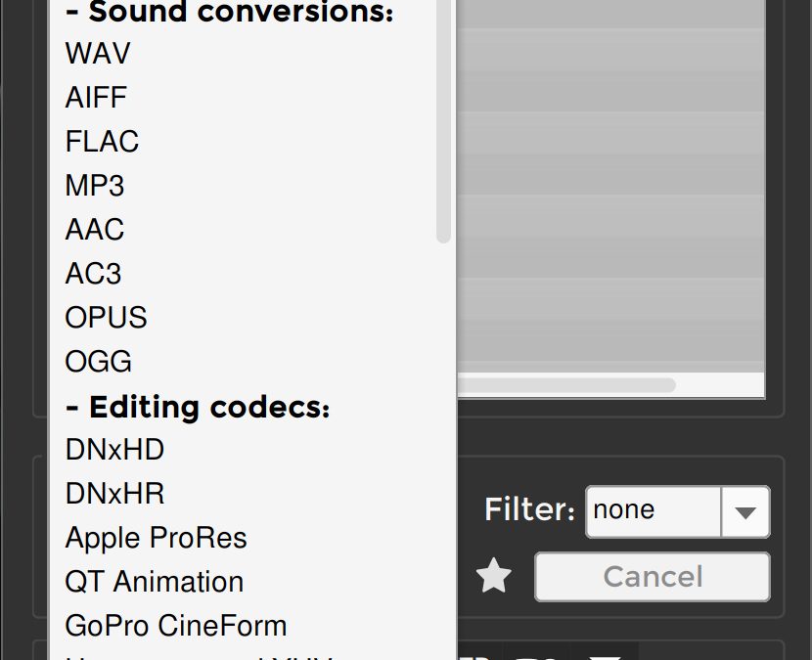The width and height of the screenshot is (812, 660).
Task: Select the DNxHD editing codec
Action: [114, 450]
